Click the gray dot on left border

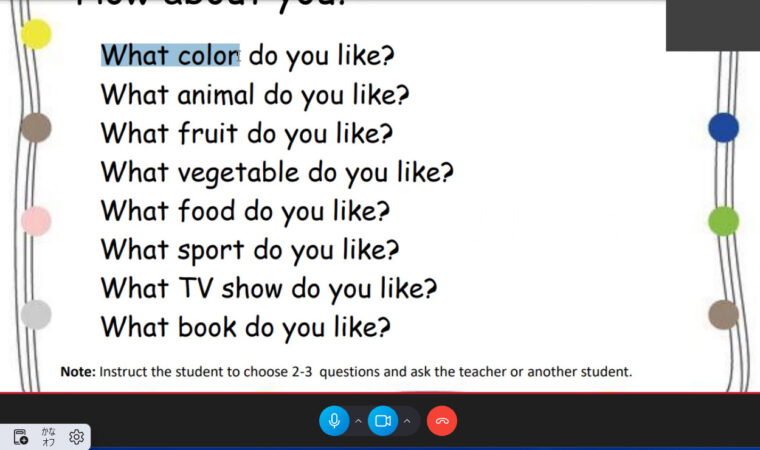(x=36, y=314)
